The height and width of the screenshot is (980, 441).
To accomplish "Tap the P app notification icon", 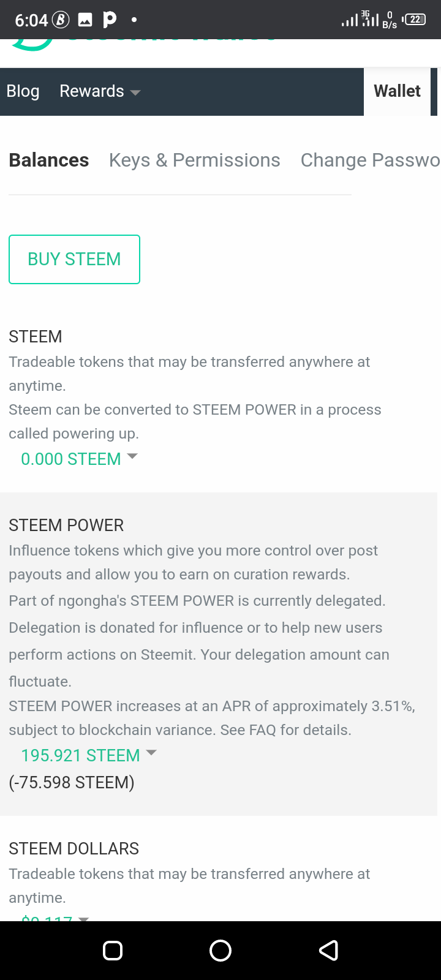I will 110,20.
